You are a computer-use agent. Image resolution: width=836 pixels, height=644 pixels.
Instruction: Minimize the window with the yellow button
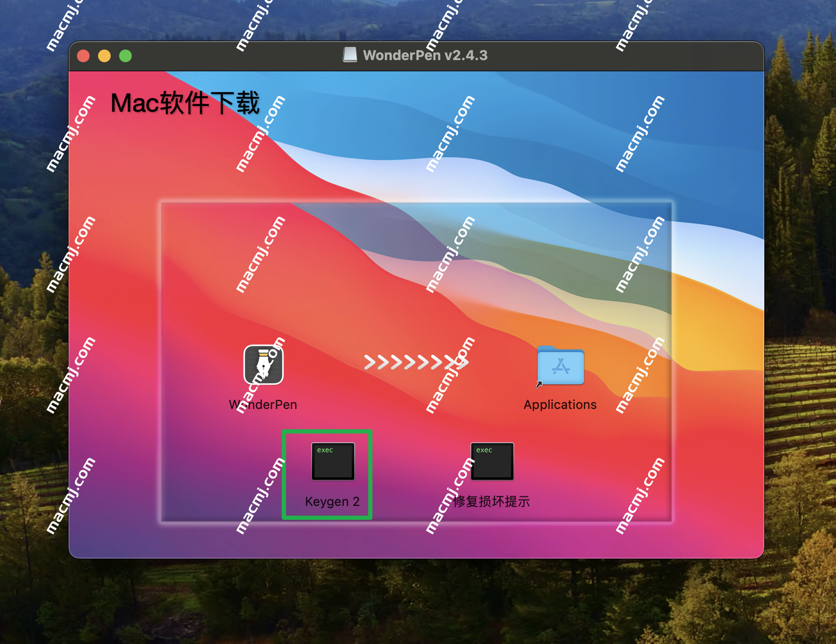tap(104, 56)
